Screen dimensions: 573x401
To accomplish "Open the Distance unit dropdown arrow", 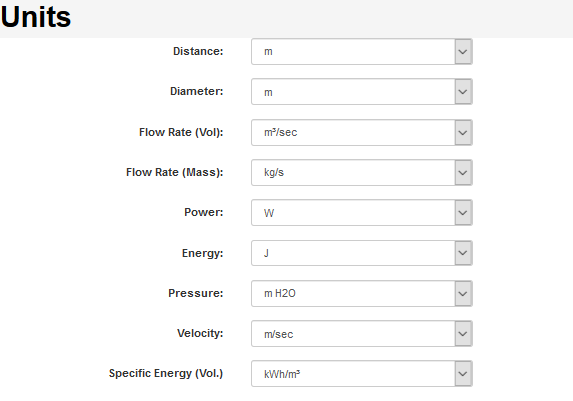I will click(x=463, y=52).
